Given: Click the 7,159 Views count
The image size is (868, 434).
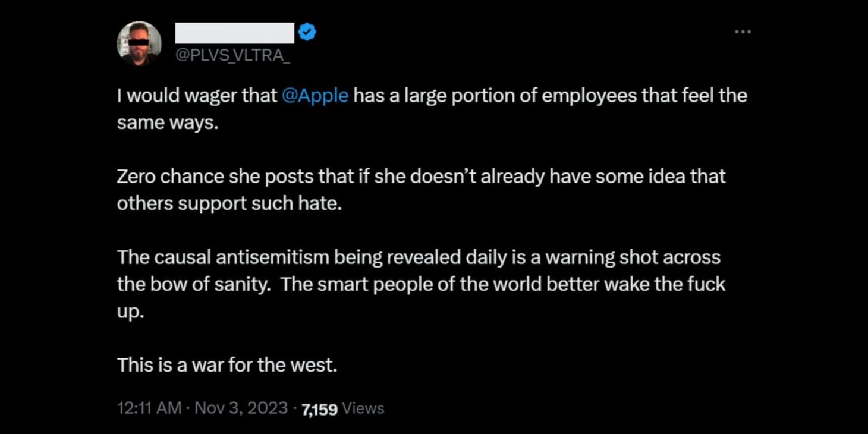Looking at the screenshot, I should (x=319, y=408).
